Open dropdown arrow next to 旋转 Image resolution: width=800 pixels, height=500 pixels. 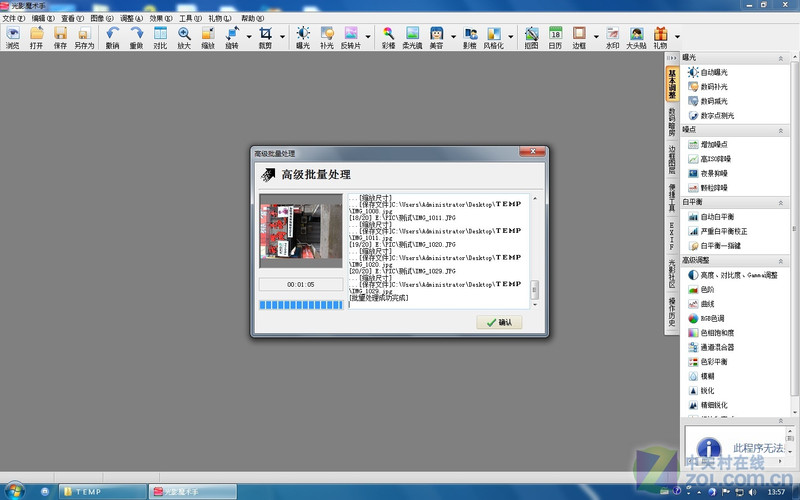tap(249, 37)
